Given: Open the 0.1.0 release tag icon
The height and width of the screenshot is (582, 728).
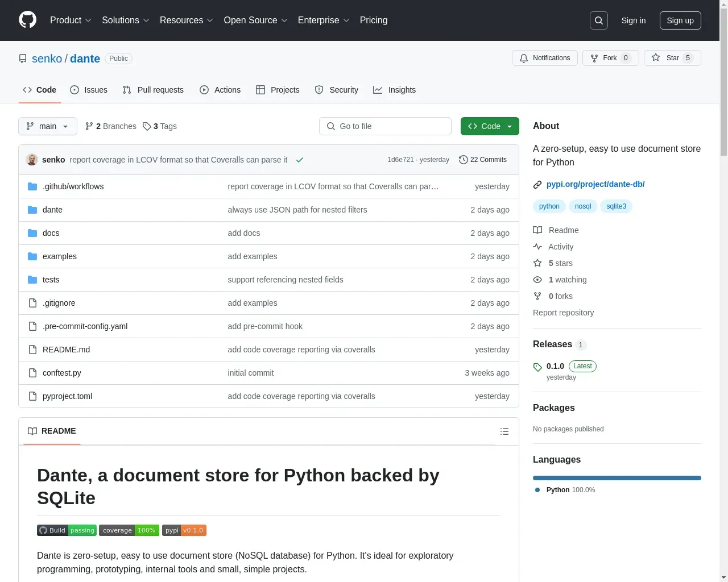Looking at the screenshot, I should [x=537, y=367].
